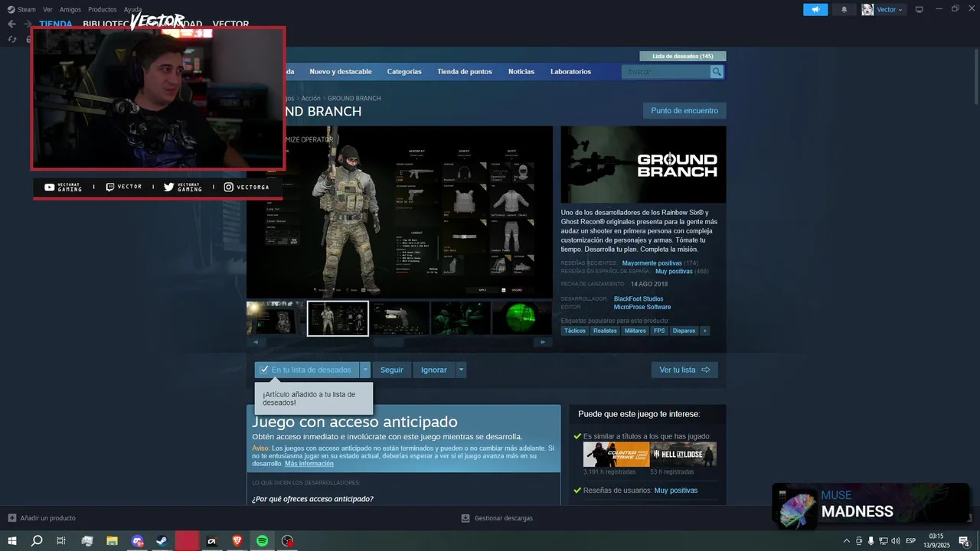Expand the Ignorar options dropdown arrow

pos(461,370)
